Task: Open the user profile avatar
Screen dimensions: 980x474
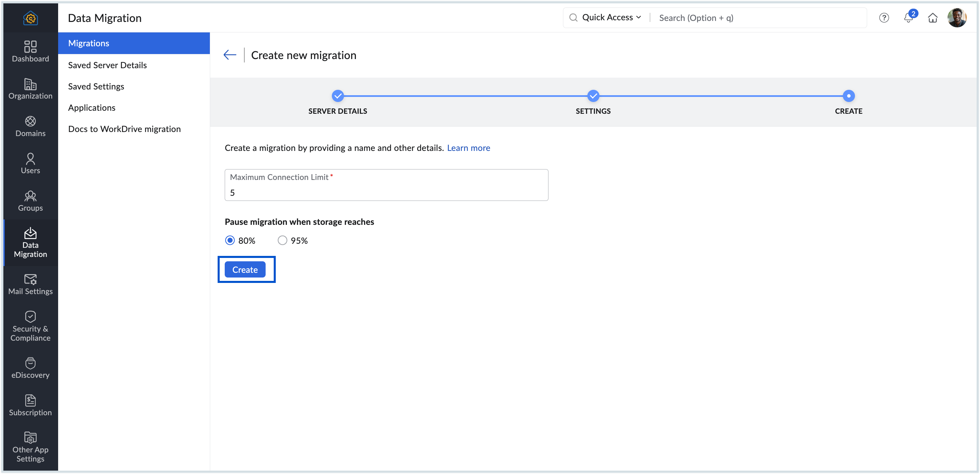Action: click(957, 18)
